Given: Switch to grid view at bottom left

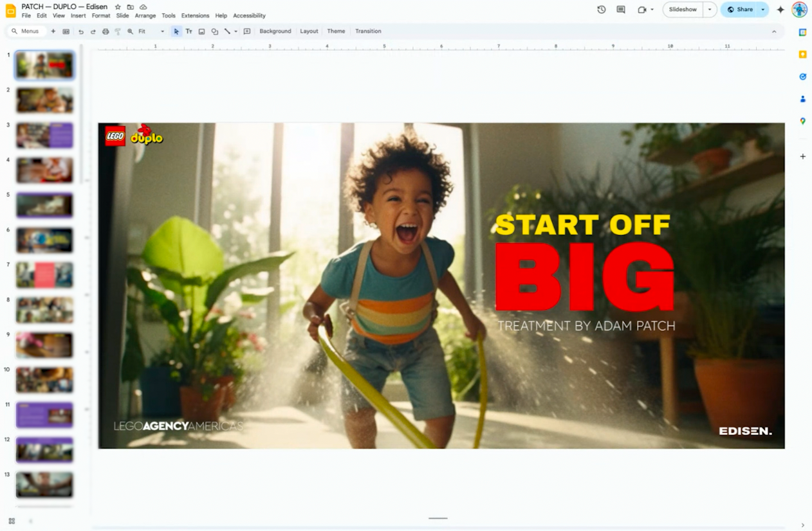Looking at the screenshot, I should point(12,521).
